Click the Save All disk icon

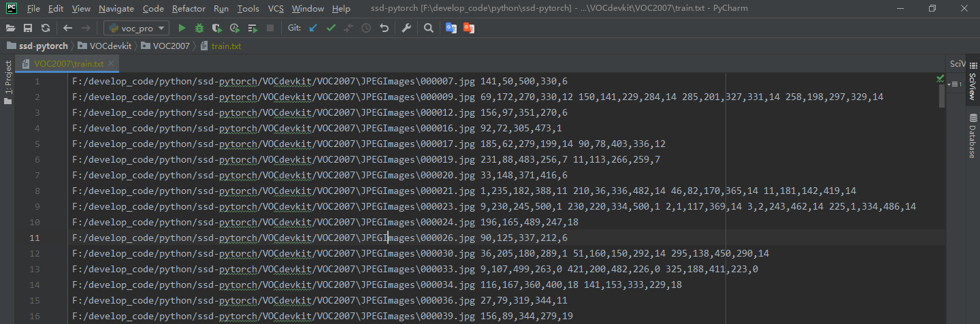pos(28,28)
